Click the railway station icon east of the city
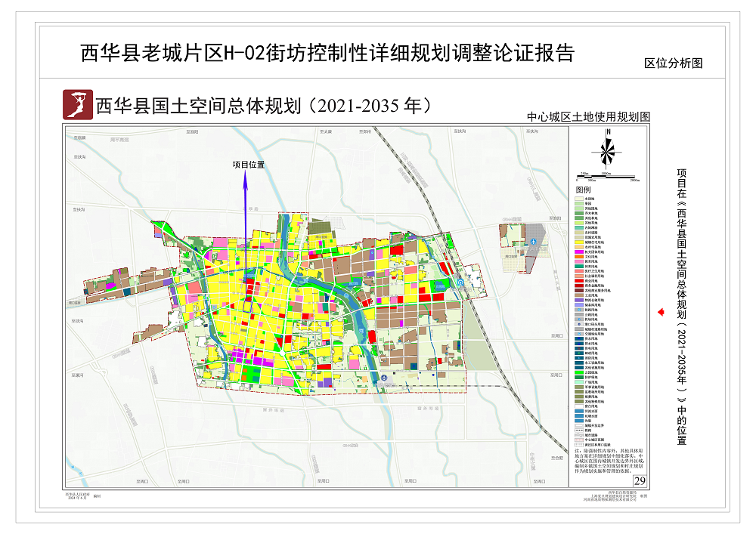This screenshot has width=756, height=534. [460, 283]
